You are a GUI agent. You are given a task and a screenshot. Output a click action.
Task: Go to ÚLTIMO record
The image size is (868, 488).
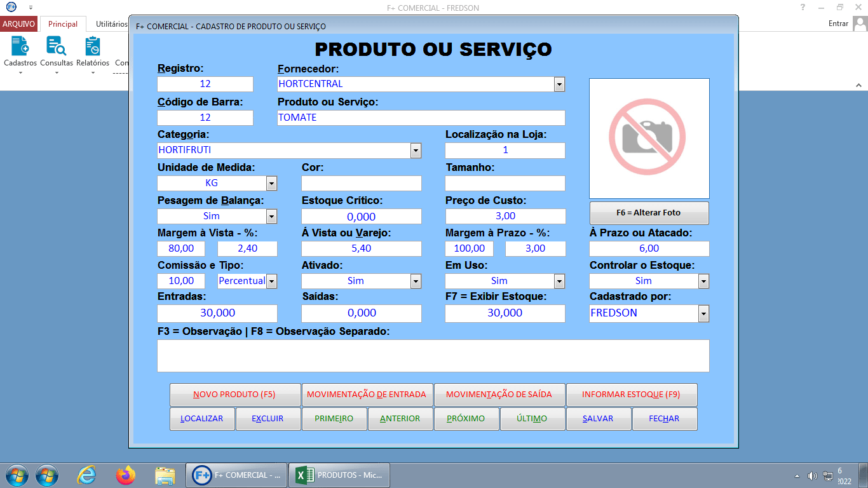click(x=532, y=419)
